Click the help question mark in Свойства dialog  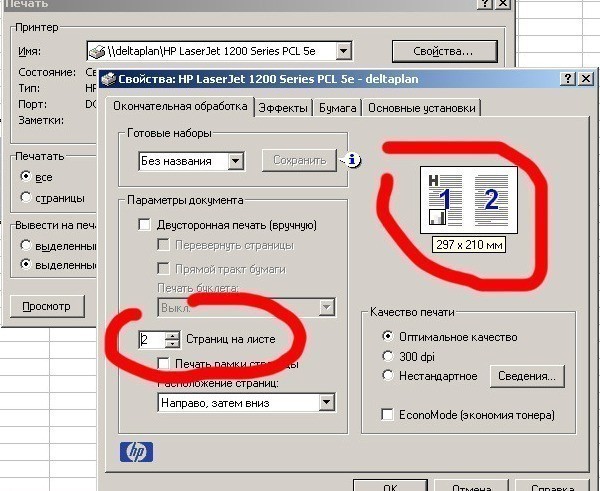pos(567,79)
